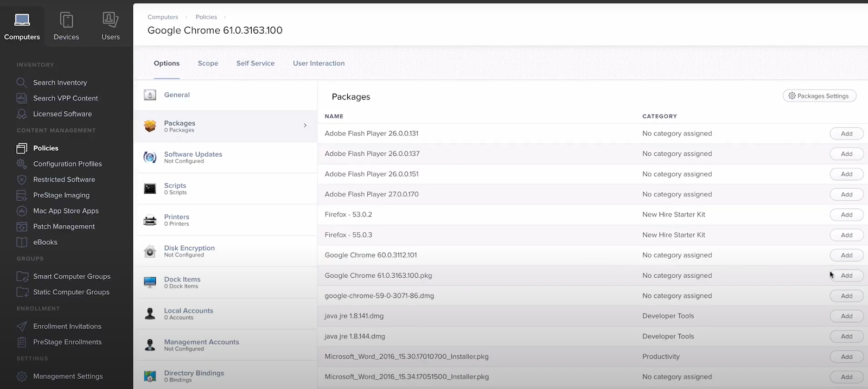This screenshot has height=389, width=868.
Task: Open Packages Settings button
Action: point(819,96)
